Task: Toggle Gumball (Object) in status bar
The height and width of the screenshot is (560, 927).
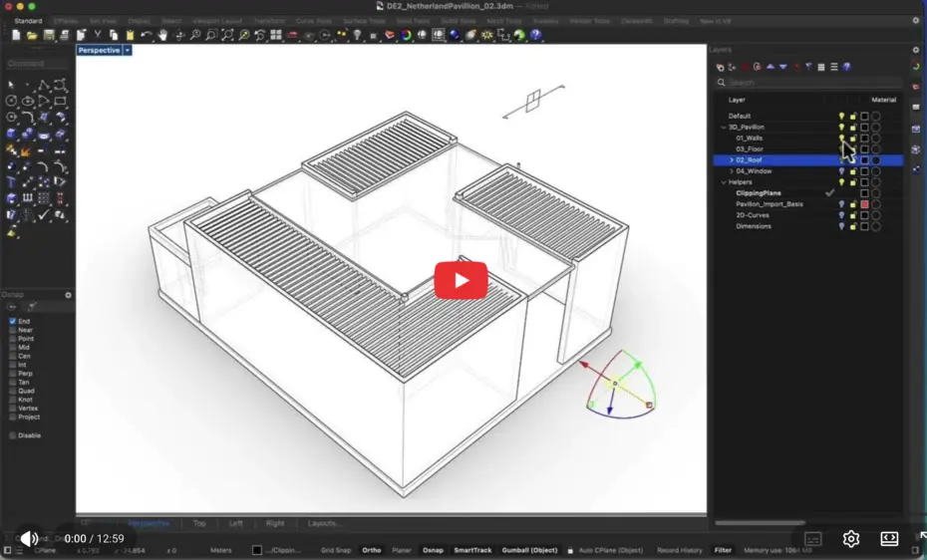Action: click(x=529, y=550)
